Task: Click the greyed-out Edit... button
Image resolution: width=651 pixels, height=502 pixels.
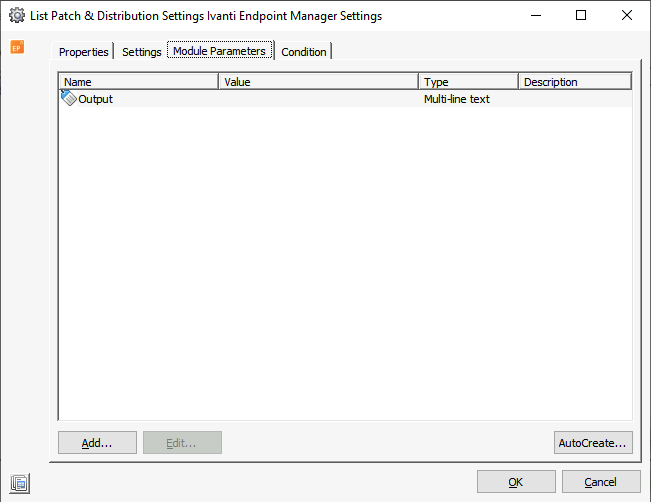Action: [x=182, y=443]
